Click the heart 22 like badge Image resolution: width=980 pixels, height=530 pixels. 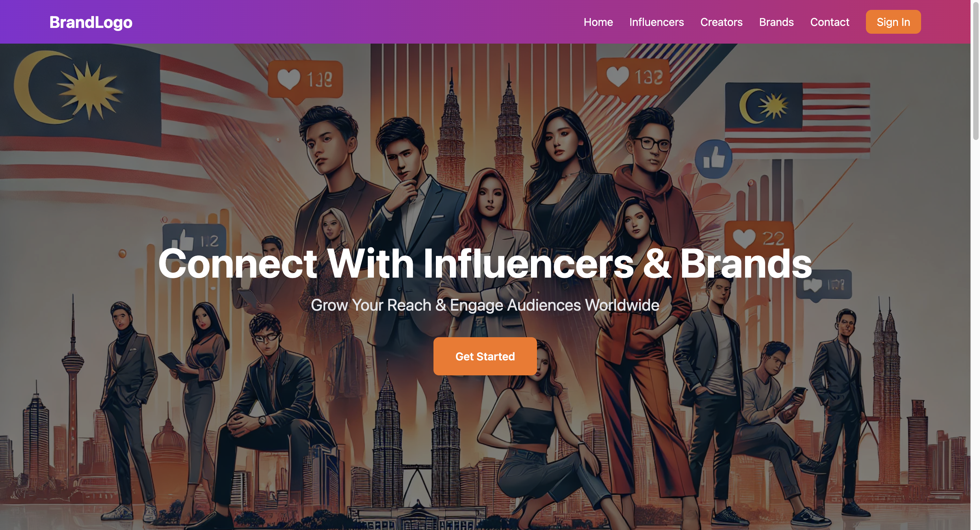(x=759, y=239)
